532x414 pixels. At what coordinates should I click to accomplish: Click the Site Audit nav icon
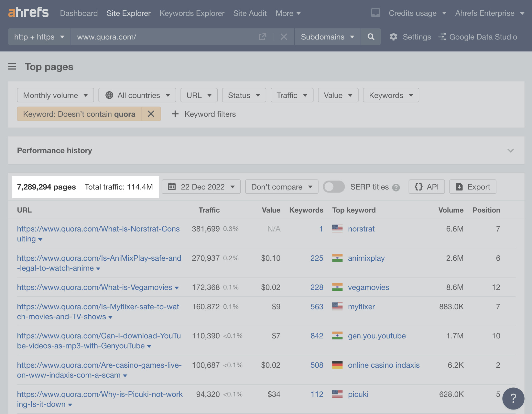pyautogui.click(x=250, y=13)
